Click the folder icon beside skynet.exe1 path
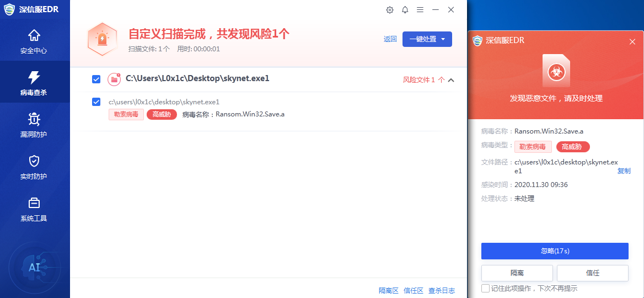Viewport: 644px width, 298px height. point(114,79)
